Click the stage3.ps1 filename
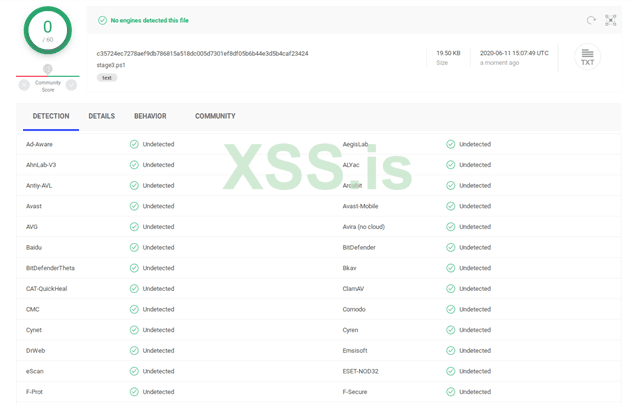This screenshot has height=406, width=634. click(113, 64)
